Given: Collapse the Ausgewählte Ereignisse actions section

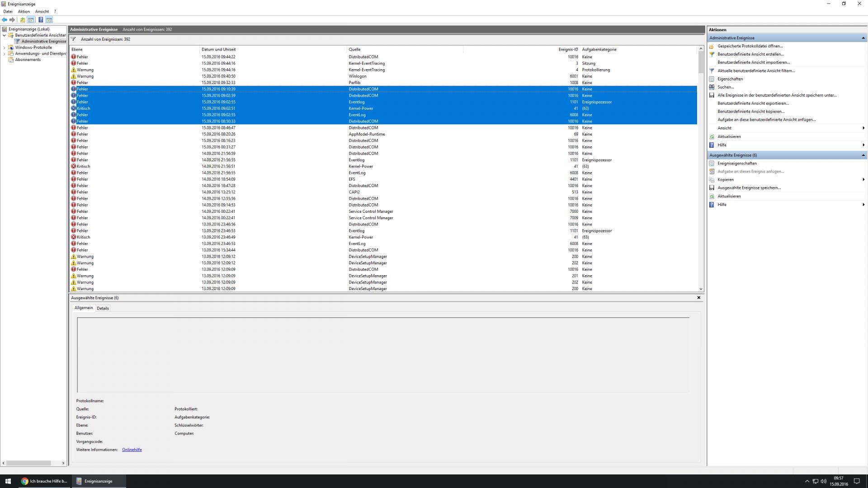Looking at the screenshot, I should pyautogui.click(x=863, y=155).
